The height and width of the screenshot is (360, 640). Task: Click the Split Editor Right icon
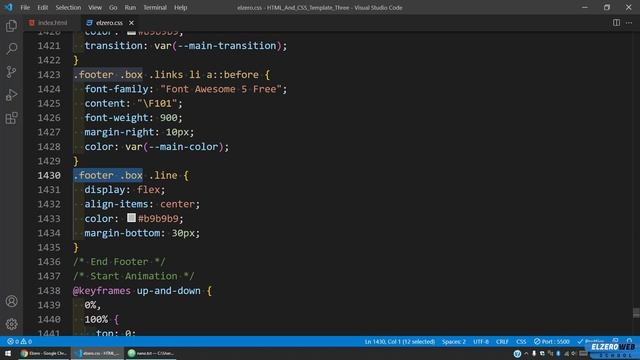(x=616, y=23)
